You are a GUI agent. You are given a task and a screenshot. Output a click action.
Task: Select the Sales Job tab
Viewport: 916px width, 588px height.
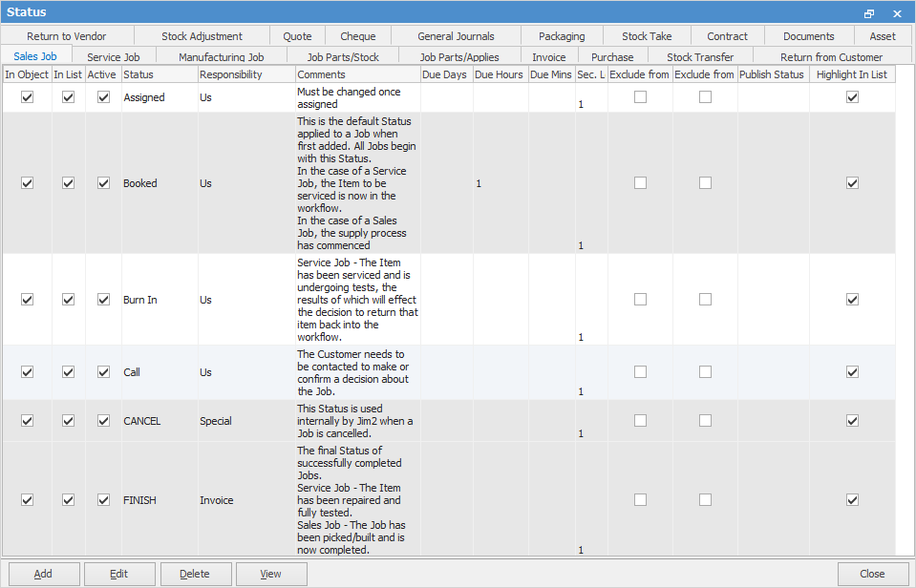(x=35, y=56)
